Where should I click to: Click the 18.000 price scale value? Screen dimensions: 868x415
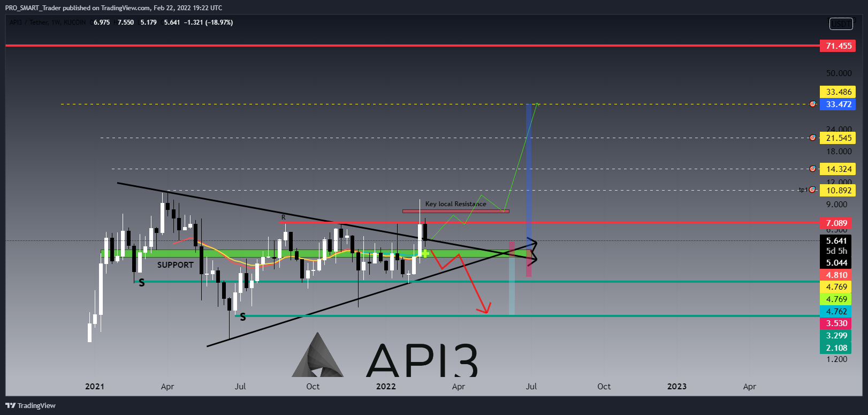[839, 152]
